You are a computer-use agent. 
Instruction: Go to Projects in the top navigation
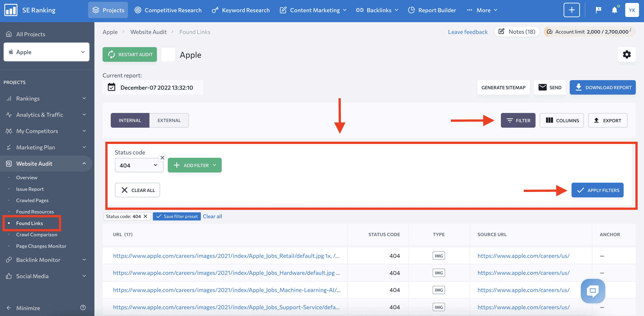point(108,10)
